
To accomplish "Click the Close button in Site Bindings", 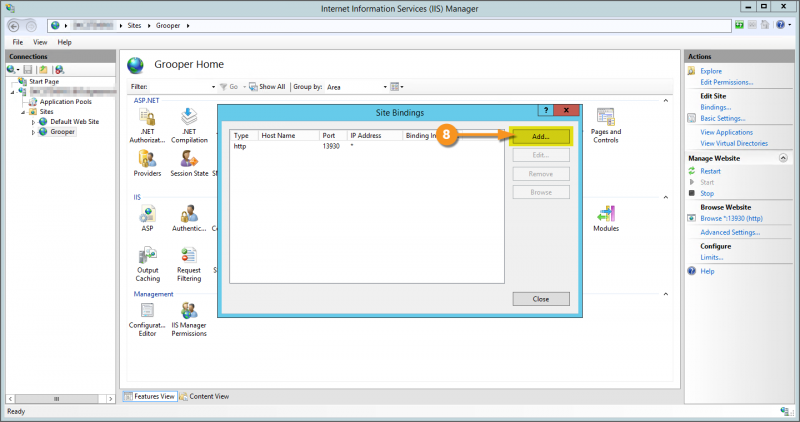I will click(541, 299).
